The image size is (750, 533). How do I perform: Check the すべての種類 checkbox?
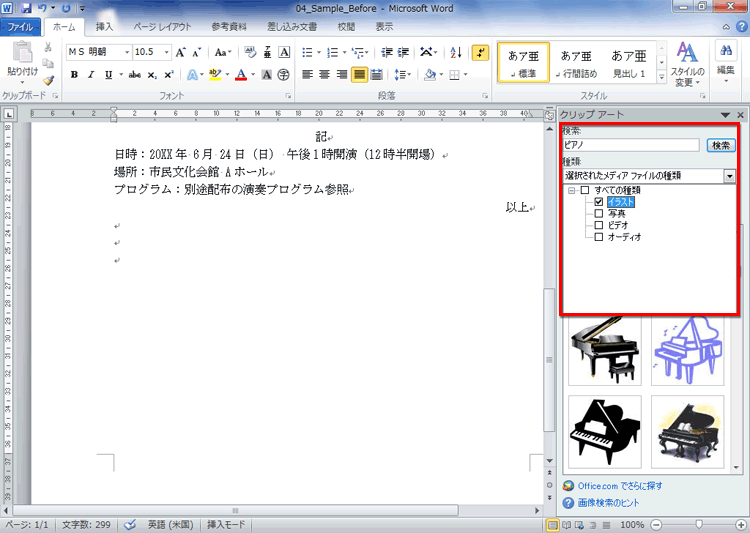585,190
